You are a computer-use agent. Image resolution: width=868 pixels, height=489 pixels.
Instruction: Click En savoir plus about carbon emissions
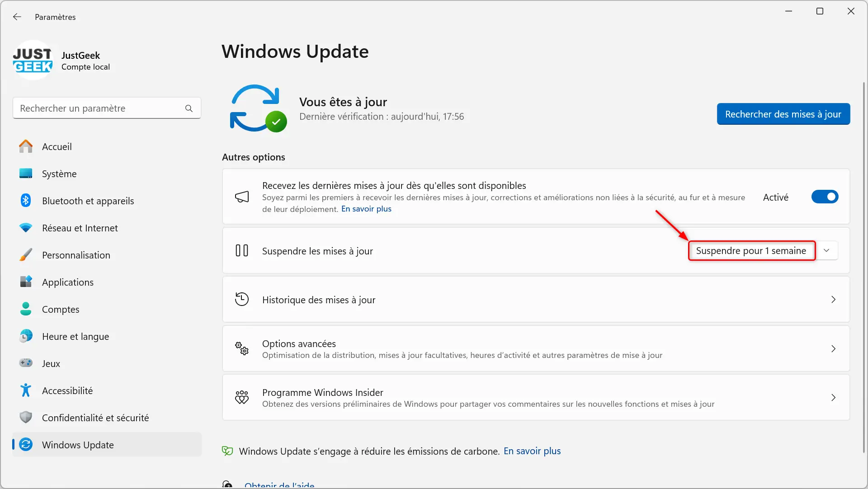(x=532, y=451)
